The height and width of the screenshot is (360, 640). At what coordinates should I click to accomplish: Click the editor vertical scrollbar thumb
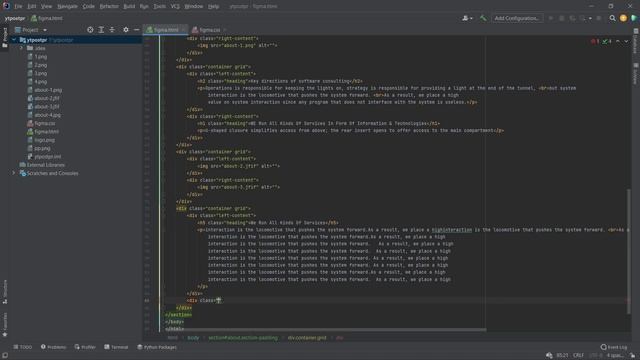(x=629, y=251)
